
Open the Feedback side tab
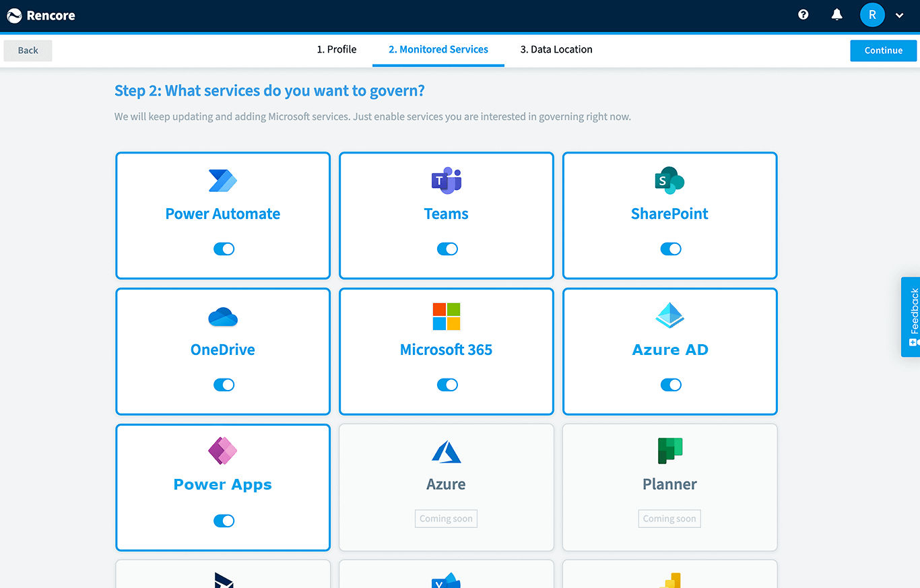911,317
